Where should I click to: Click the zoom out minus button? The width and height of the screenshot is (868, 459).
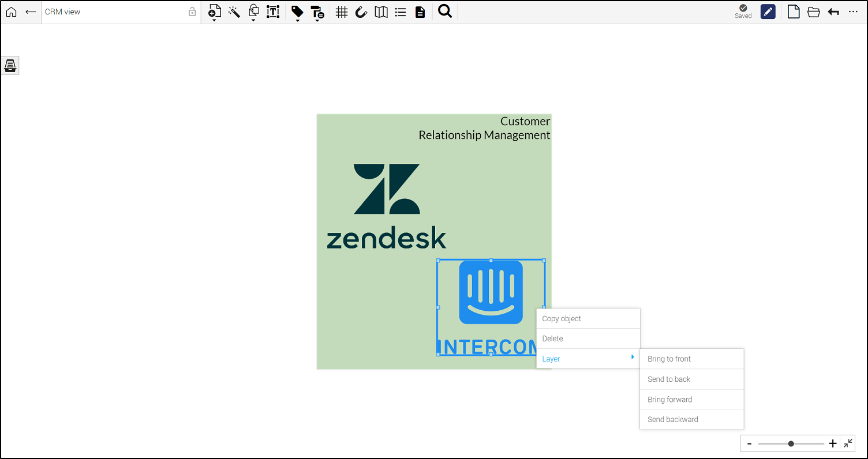click(749, 443)
